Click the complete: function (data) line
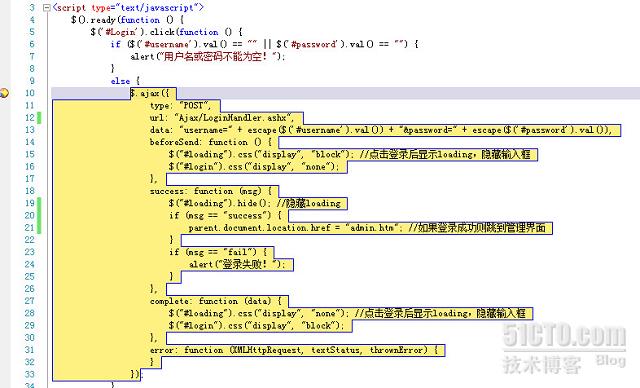640x388 pixels. pos(216,301)
